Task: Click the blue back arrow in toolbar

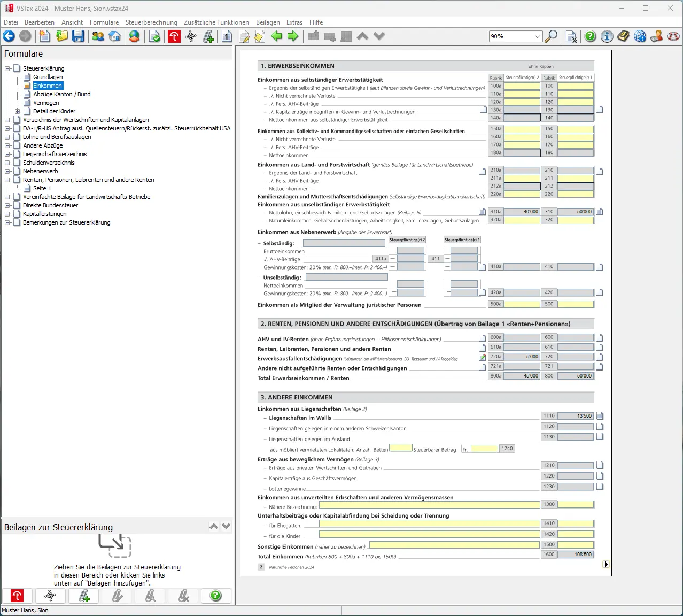Action: [x=9, y=36]
